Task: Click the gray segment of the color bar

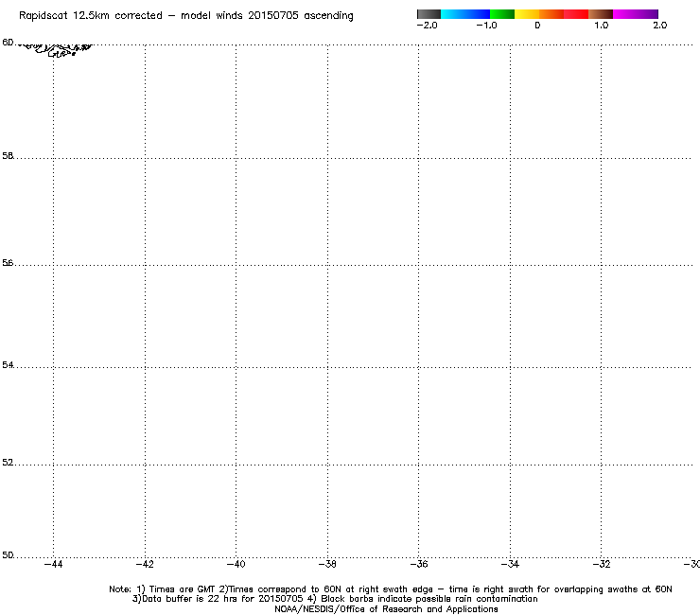Action: coord(429,14)
